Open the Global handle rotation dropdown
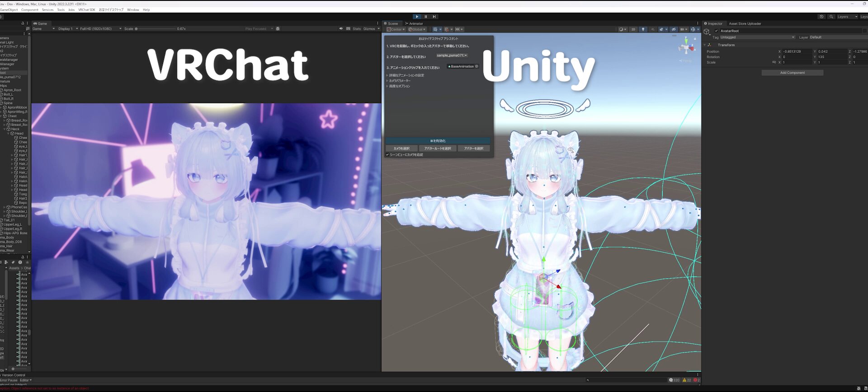Screen dimensions: 868x392 click(417, 29)
